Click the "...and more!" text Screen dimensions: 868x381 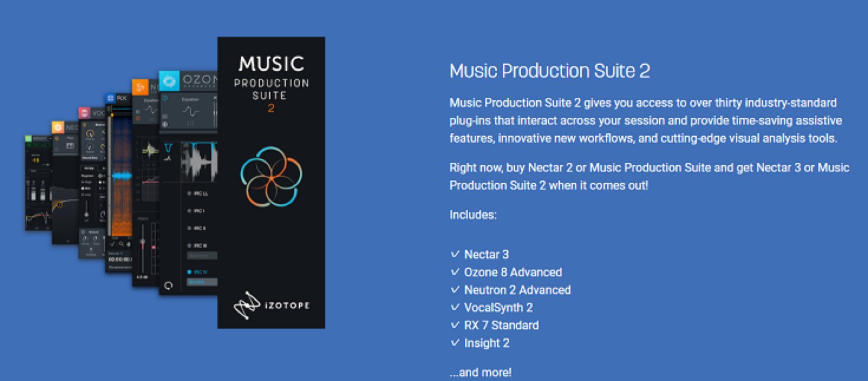[481, 373]
